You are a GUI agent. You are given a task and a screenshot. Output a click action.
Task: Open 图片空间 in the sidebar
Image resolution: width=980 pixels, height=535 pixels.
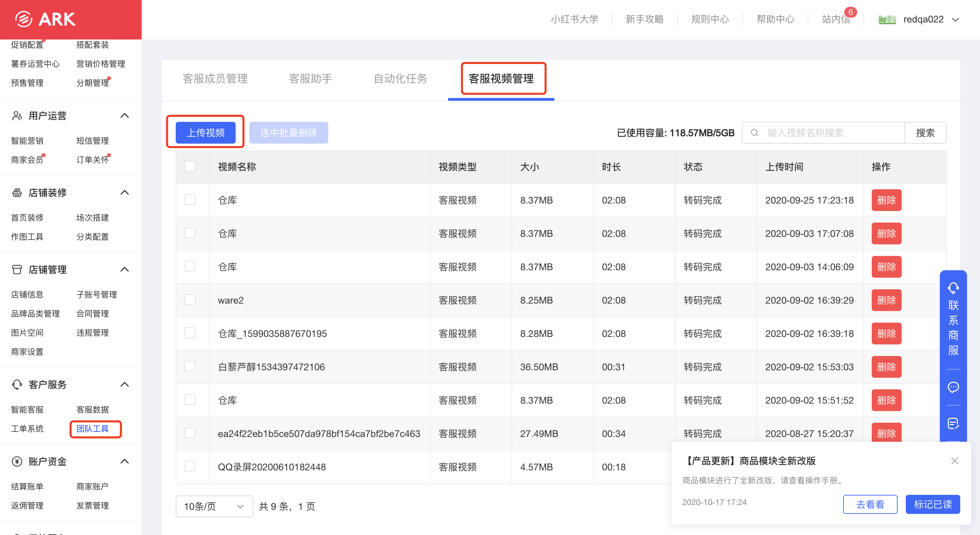(x=27, y=333)
